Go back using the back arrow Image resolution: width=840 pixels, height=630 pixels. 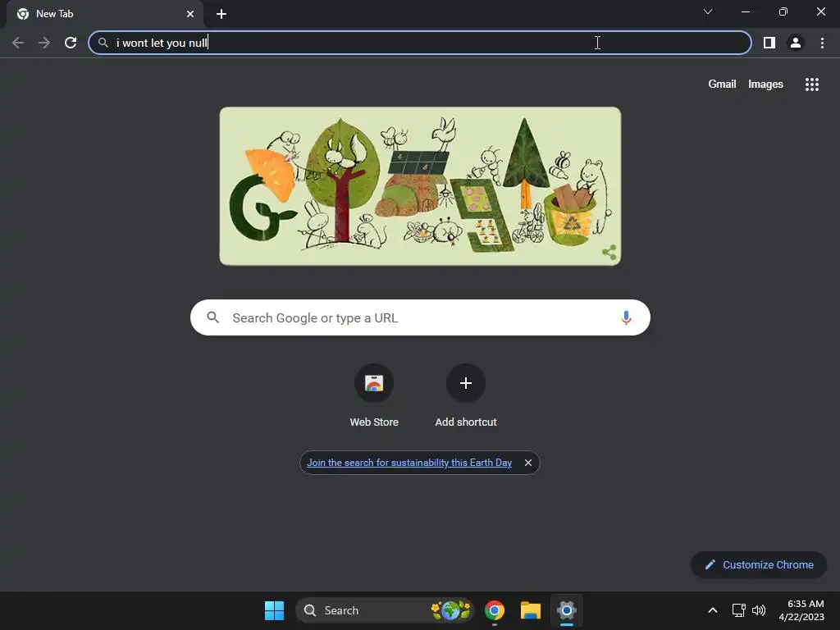[x=18, y=43]
